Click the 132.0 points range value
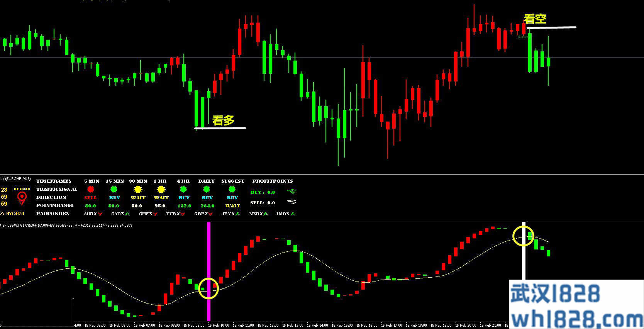 184,206
